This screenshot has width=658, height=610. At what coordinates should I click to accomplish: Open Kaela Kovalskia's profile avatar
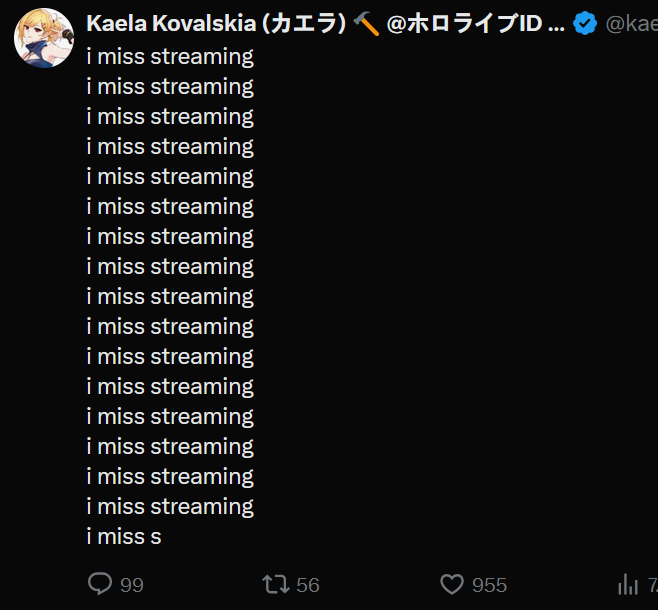pyautogui.click(x=44, y=38)
